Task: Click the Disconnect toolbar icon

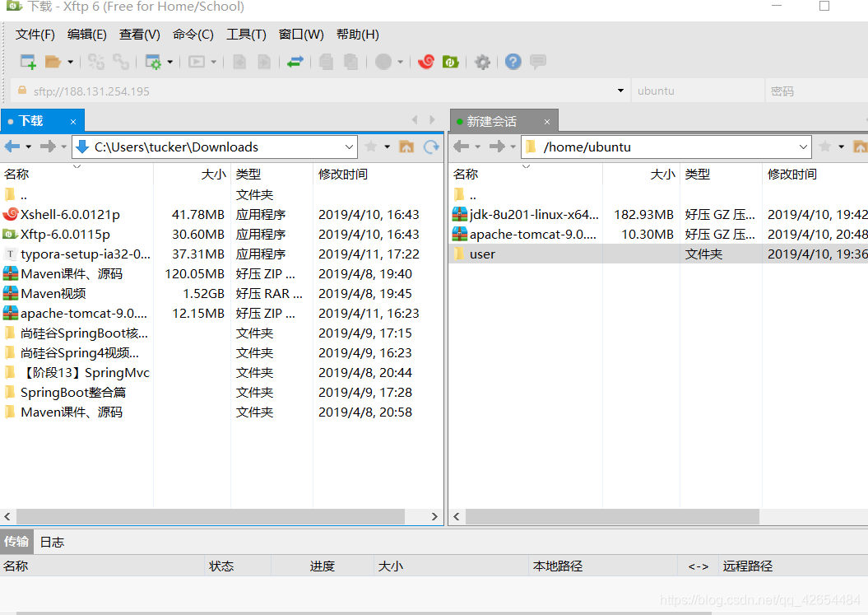Action: pos(121,62)
